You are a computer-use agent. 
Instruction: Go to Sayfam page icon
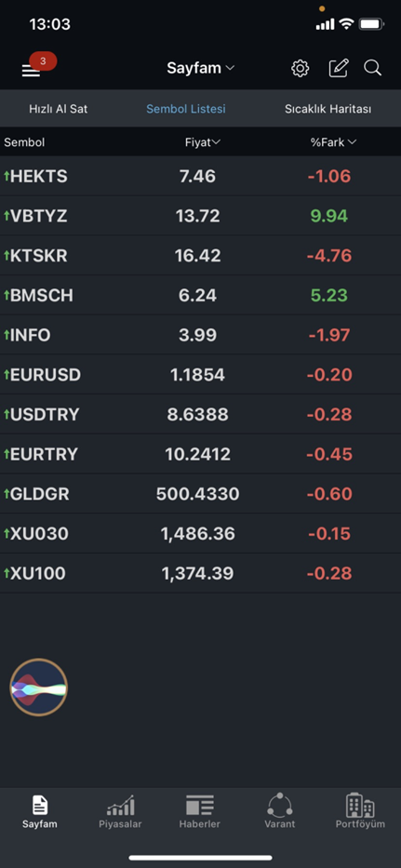pyautogui.click(x=40, y=805)
